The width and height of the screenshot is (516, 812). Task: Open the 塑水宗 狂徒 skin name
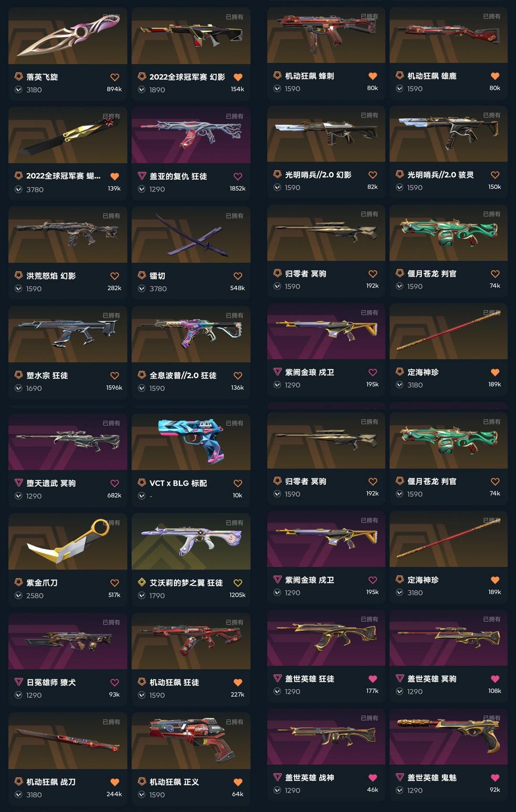(47, 376)
